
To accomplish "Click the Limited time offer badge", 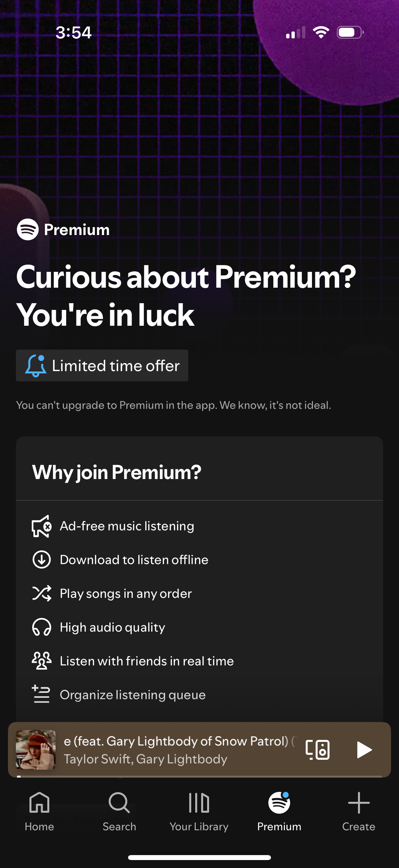I will tap(102, 365).
